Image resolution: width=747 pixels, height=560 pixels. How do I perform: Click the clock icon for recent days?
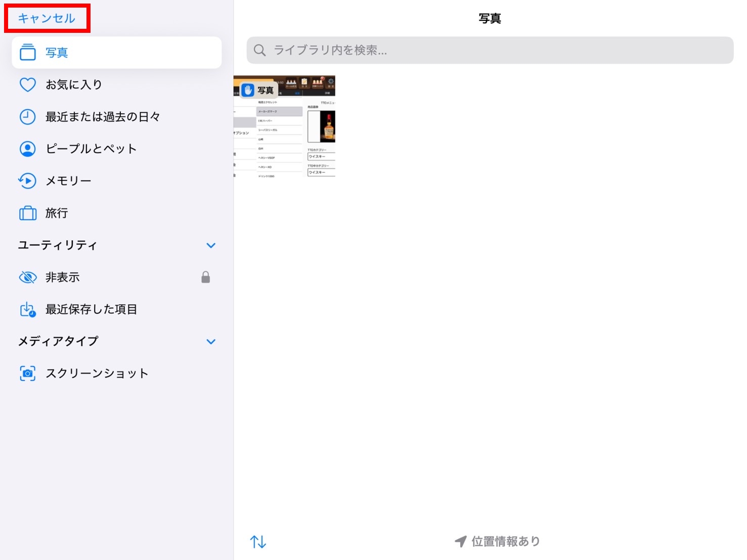[28, 117]
